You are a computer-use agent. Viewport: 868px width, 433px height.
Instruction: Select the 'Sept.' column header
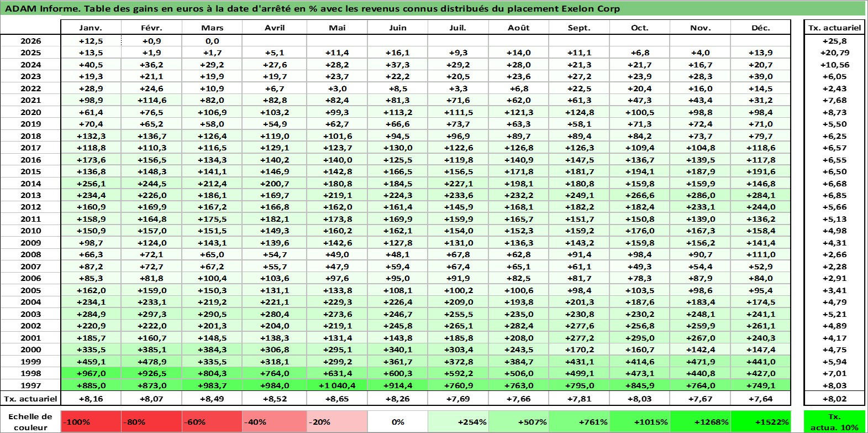point(579,28)
